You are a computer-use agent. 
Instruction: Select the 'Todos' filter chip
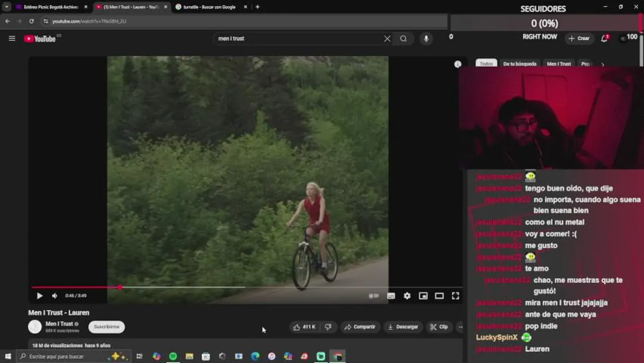pyautogui.click(x=486, y=64)
